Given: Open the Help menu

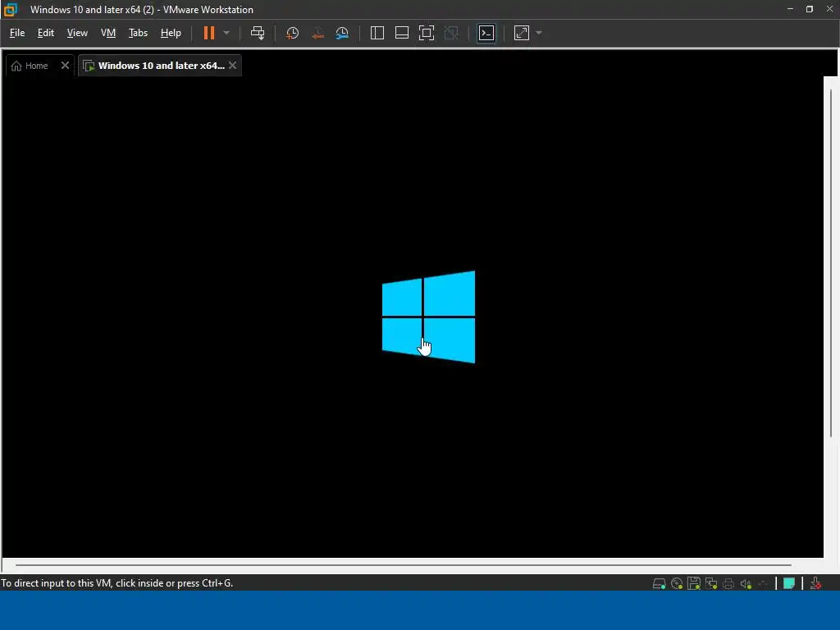Looking at the screenshot, I should [x=171, y=33].
